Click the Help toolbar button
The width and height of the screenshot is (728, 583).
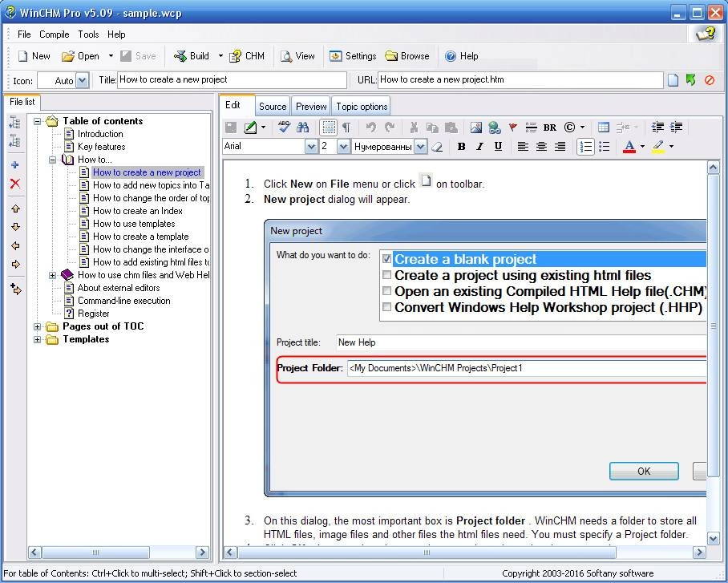coord(462,56)
